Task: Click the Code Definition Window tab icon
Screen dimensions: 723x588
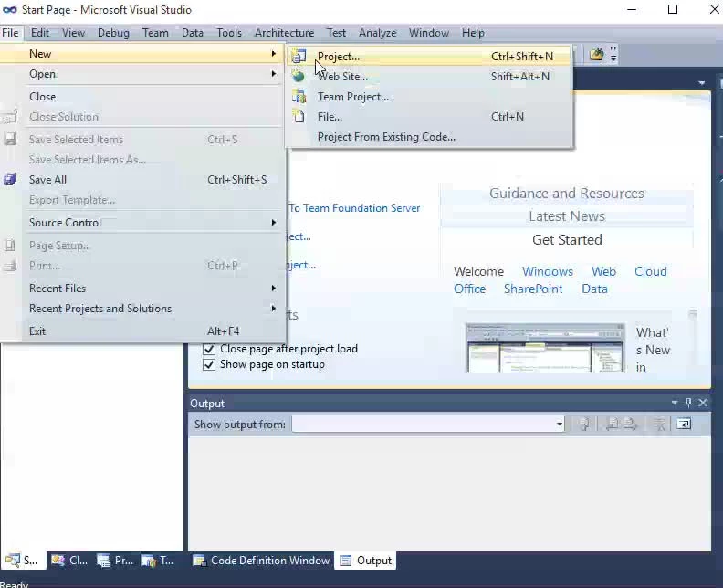Action: pos(199,561)
